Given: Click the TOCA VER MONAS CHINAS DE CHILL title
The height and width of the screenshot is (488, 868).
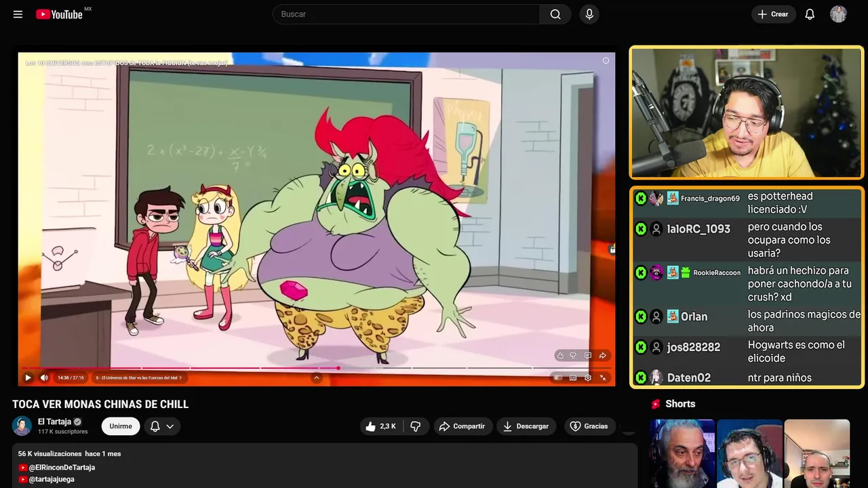Looking at the screenshot, I should click(100, 404).
